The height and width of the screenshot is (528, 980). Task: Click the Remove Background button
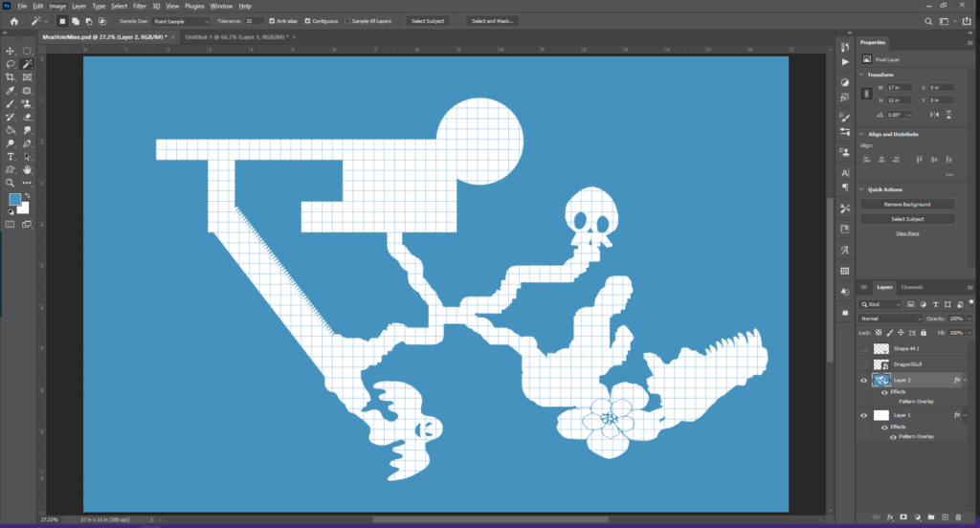point(905,205)
